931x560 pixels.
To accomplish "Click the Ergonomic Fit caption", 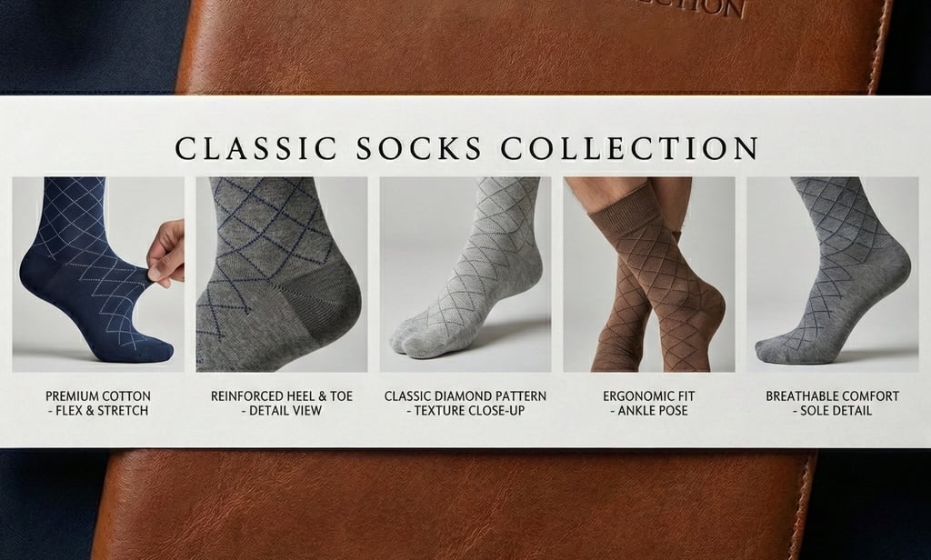I will tap(649, 396).
